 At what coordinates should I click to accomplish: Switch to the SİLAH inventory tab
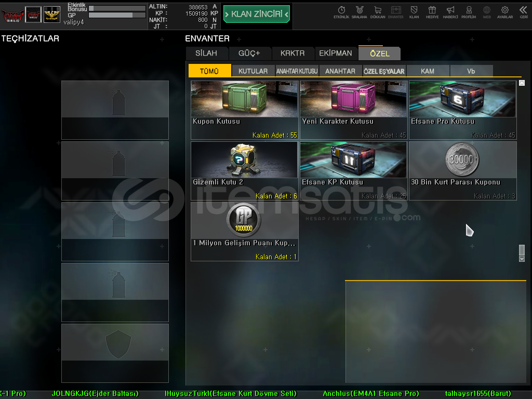point(206,54)
